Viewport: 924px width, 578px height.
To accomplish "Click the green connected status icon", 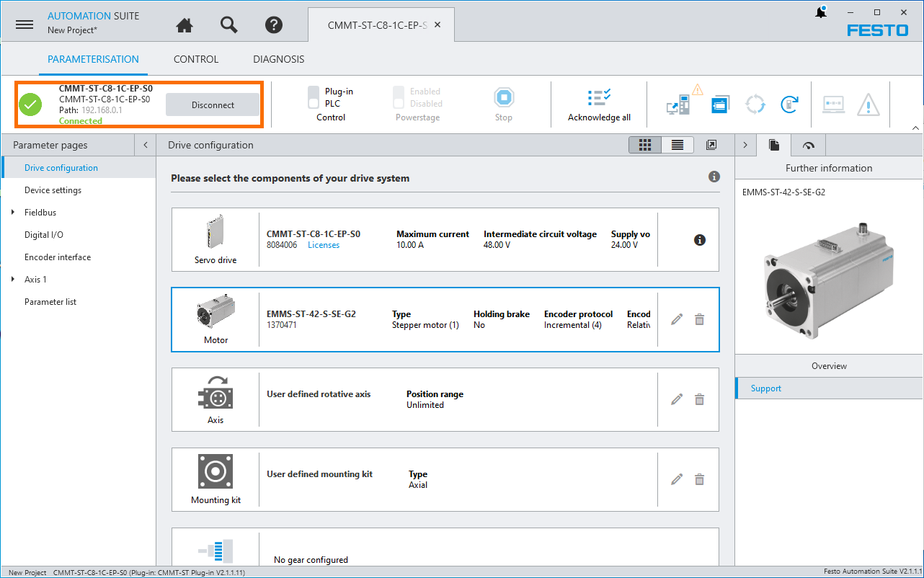I will click(30, 105).
